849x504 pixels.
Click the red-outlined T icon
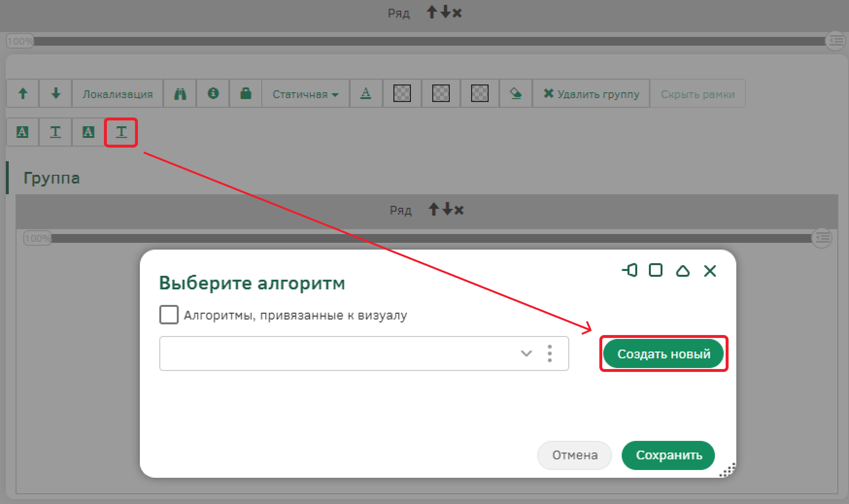(x=121, y=132)
